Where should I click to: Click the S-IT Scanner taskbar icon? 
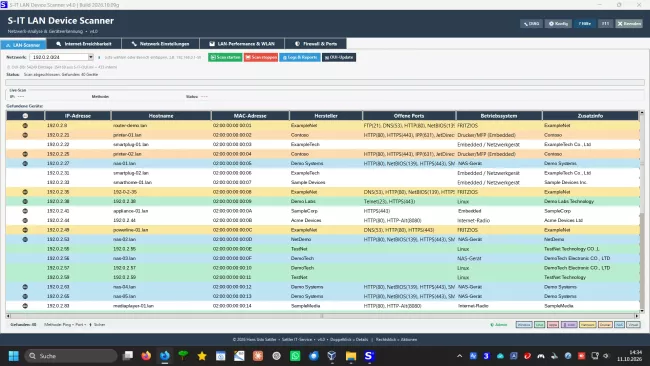[369, 356]
